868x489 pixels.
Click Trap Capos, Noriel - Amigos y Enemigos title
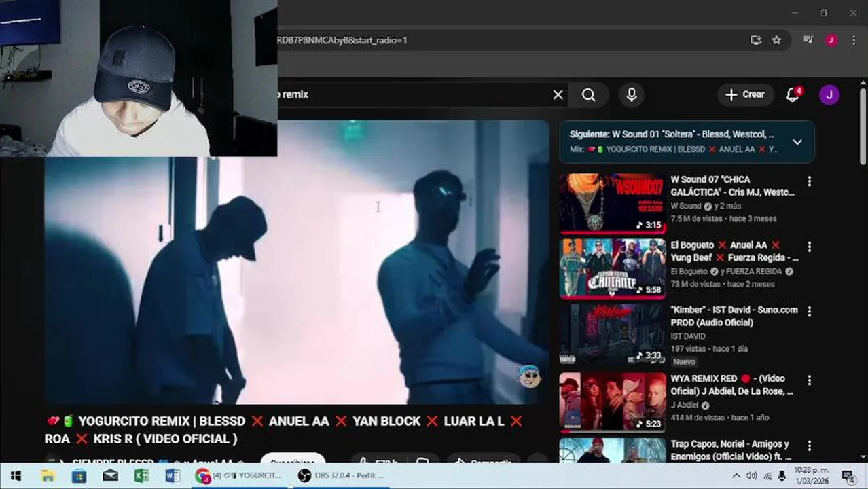pyautogui.click(x=731, y=450)
